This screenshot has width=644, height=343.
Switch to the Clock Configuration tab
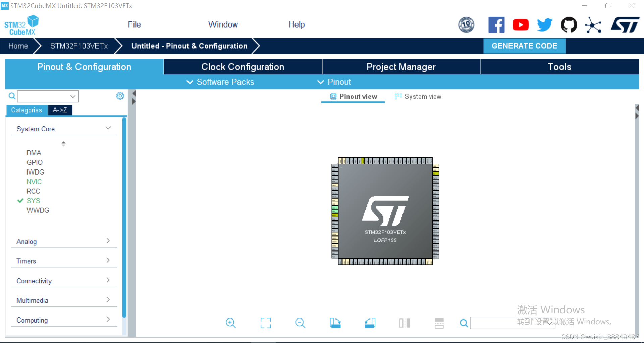[x=243, y=66]
